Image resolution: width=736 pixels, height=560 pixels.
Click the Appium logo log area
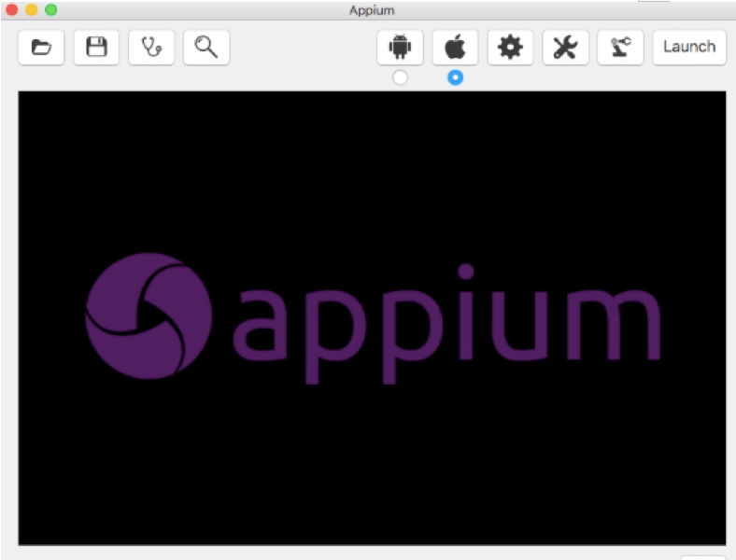(x=372, y=318)
